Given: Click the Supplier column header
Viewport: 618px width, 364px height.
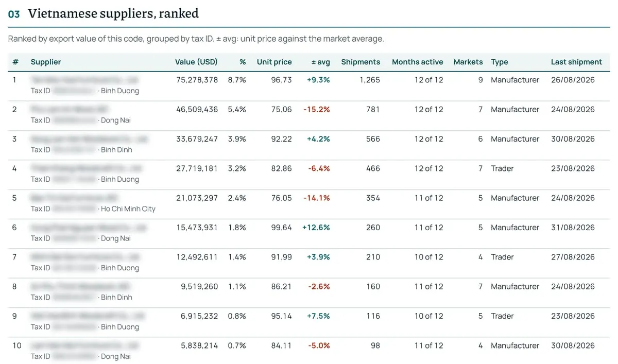Looking at the screenshot, I should click(46, 62).
